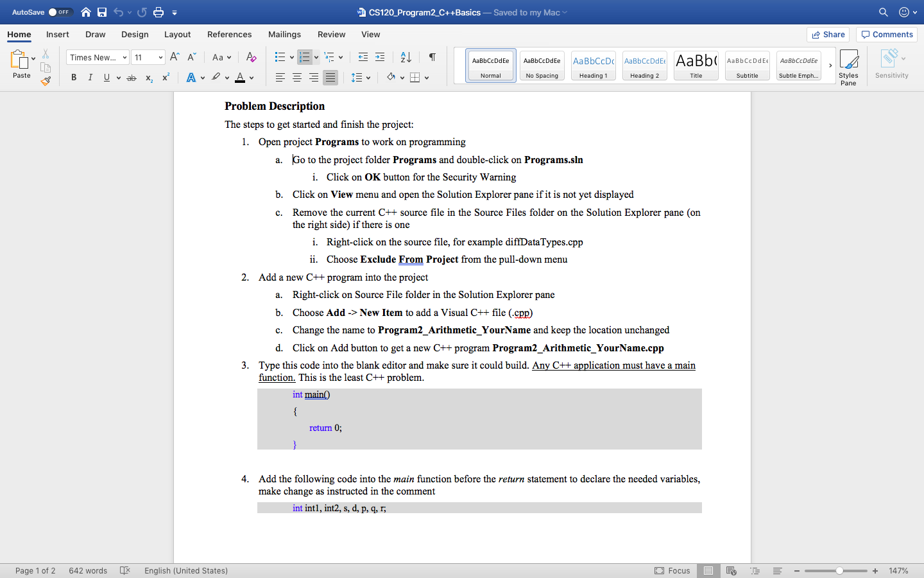Click the 642 words counter

tap(87, 570)
